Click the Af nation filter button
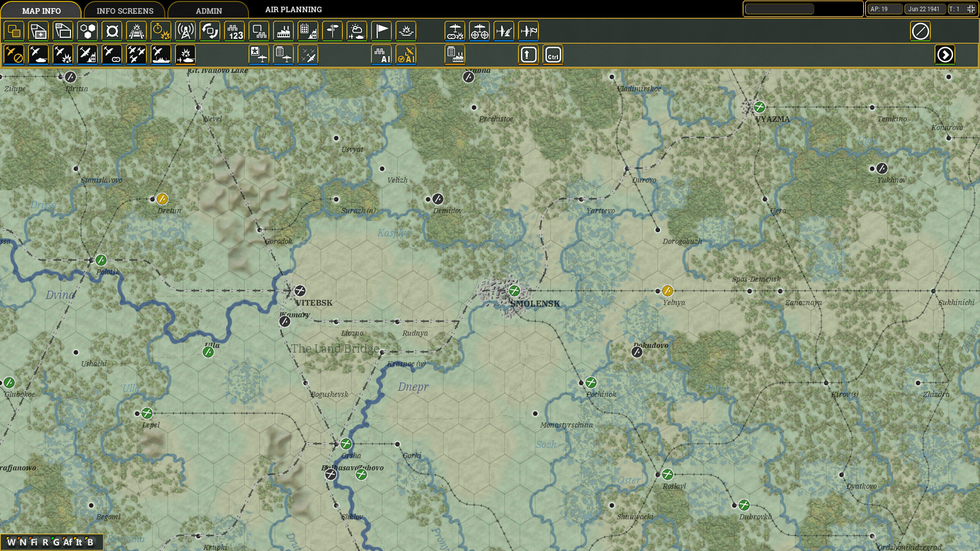The image size is (980, 551). [67, 542]
